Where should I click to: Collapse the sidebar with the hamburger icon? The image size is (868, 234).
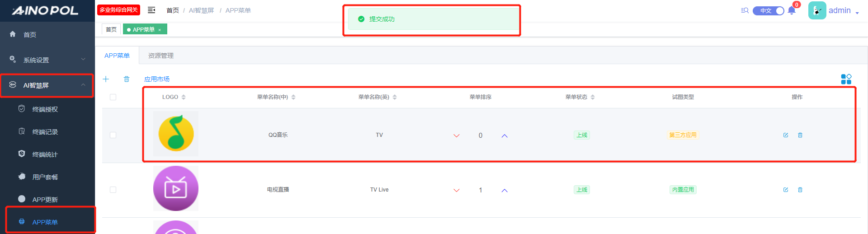(151, 10)
